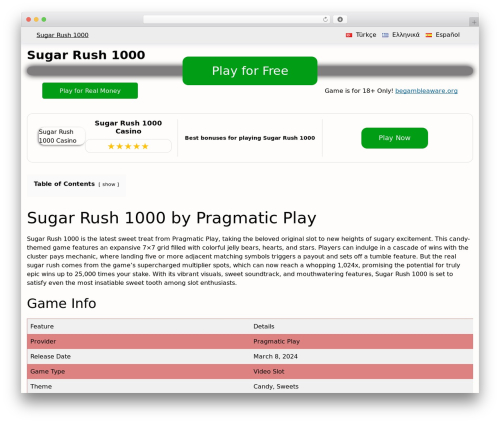Open the Sugar Rush 1000 header link
This screenshot has height=423, width=500.
tap(62, 35)
